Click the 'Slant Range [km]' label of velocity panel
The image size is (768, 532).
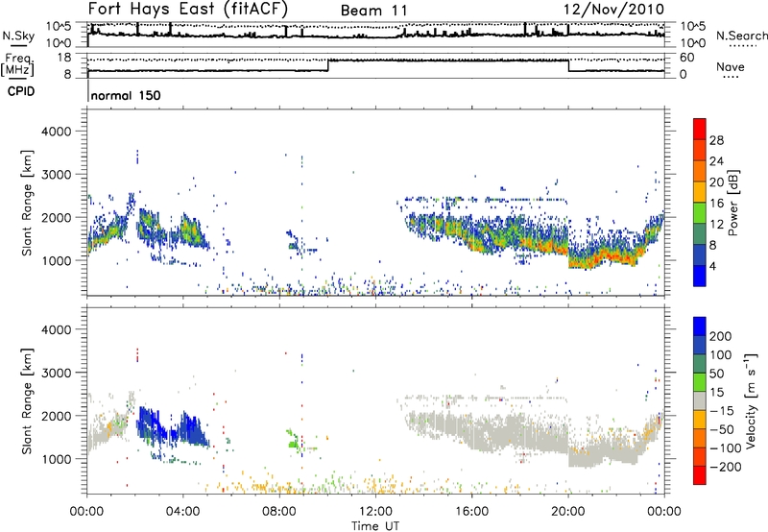click(x=27, y=400)
